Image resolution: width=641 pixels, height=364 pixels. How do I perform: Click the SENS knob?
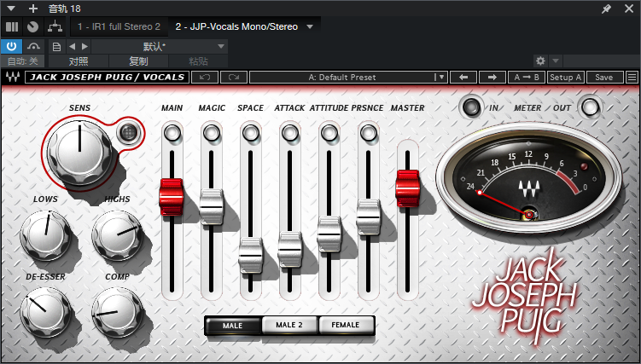coord(79,153)
